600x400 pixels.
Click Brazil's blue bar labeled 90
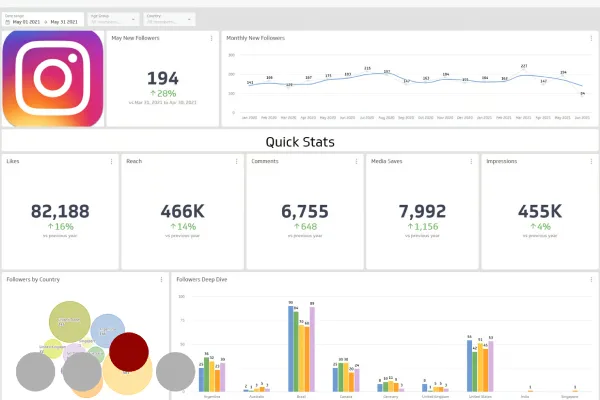click(x=291, y=349)
